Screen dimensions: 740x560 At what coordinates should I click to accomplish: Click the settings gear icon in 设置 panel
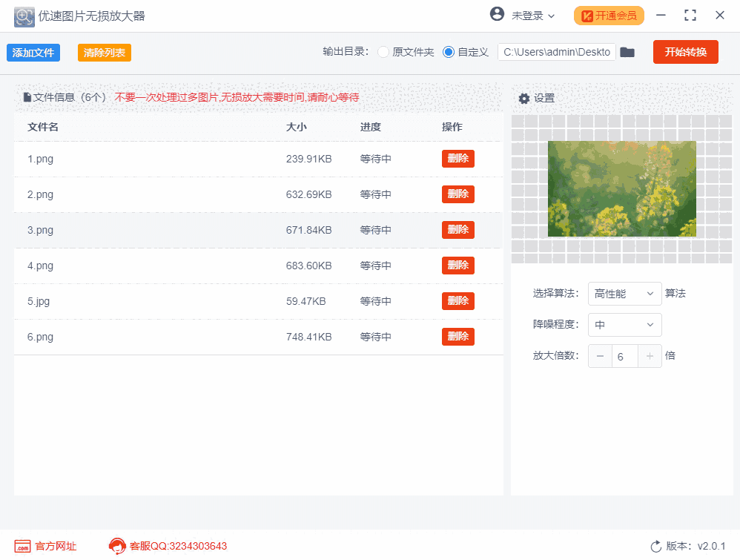pos(523,97)
